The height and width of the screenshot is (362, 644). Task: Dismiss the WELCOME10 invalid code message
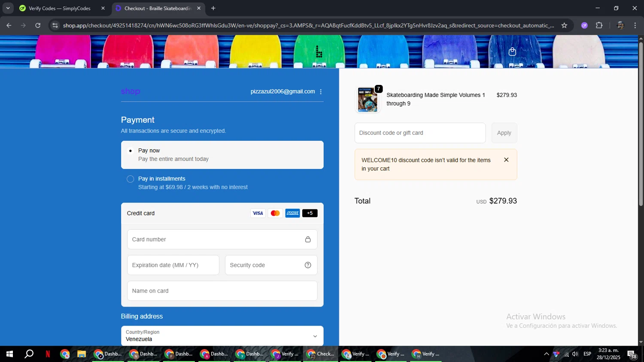[x=506, y=160]
